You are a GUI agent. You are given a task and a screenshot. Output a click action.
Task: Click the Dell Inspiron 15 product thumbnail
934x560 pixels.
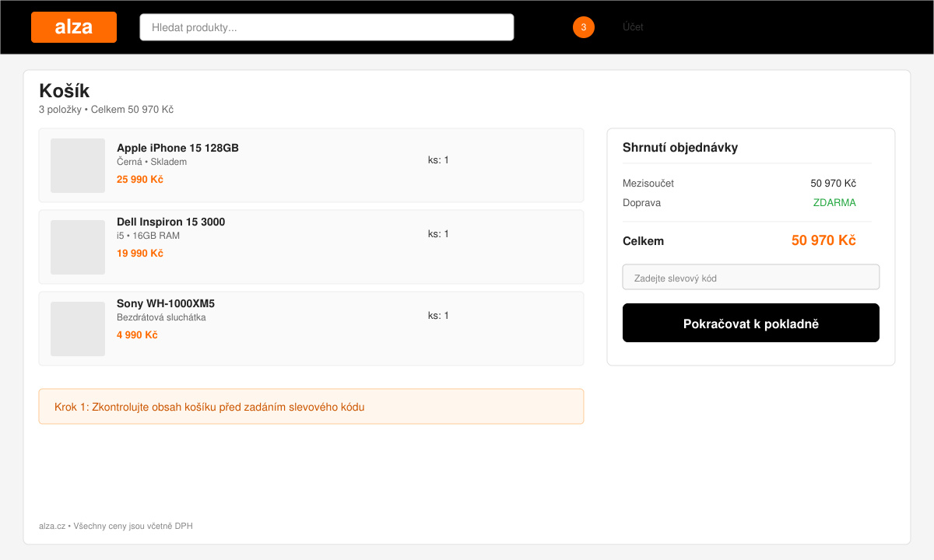click(78, 247)
